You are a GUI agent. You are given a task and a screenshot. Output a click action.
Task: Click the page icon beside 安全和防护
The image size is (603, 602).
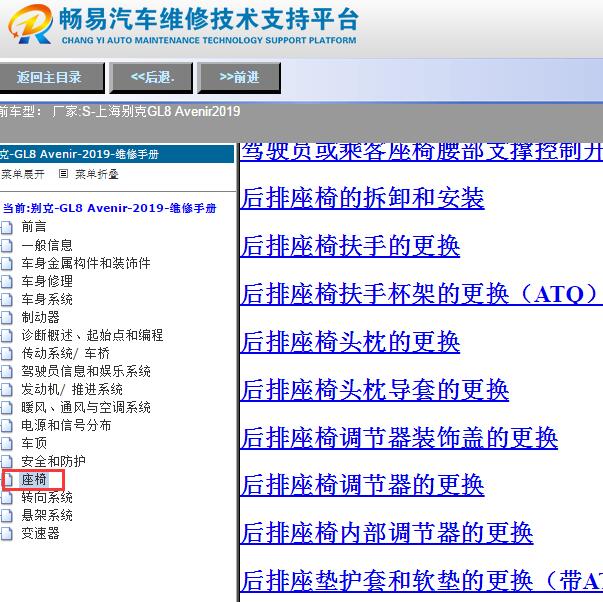6,461
